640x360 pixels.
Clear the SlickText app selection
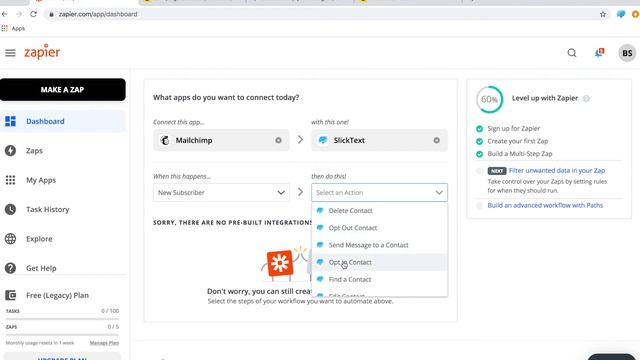click(436, 140)
